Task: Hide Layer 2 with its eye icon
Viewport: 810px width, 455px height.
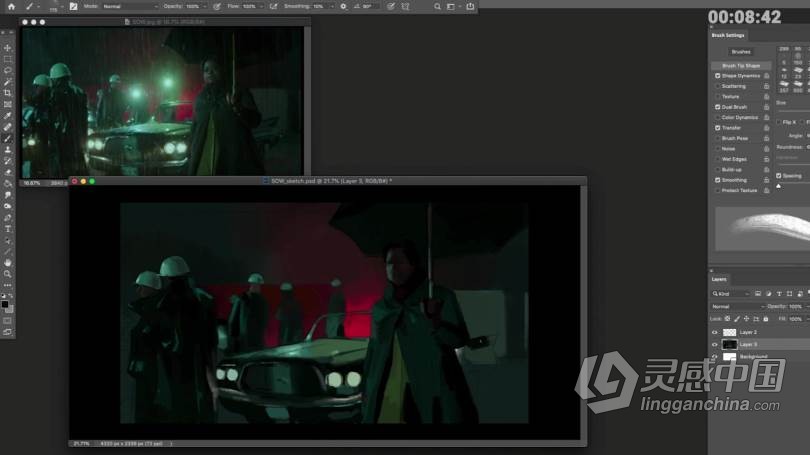Action: click(x=715, y=333)
